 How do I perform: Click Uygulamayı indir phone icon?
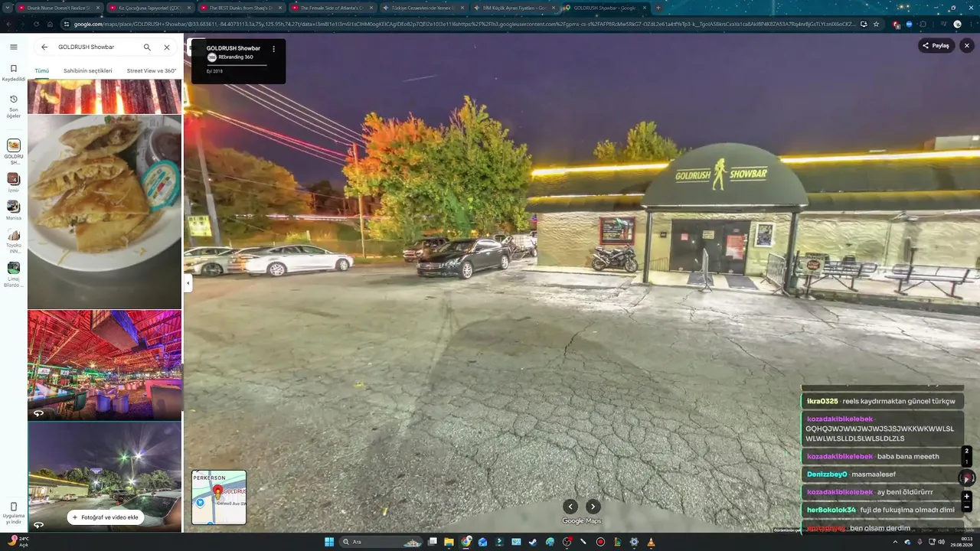(14, 507)
